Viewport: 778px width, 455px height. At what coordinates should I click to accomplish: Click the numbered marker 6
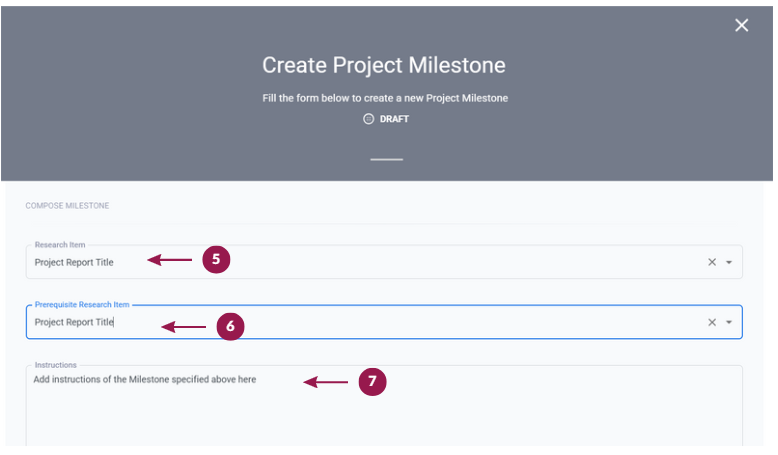[x=230, y=326]
